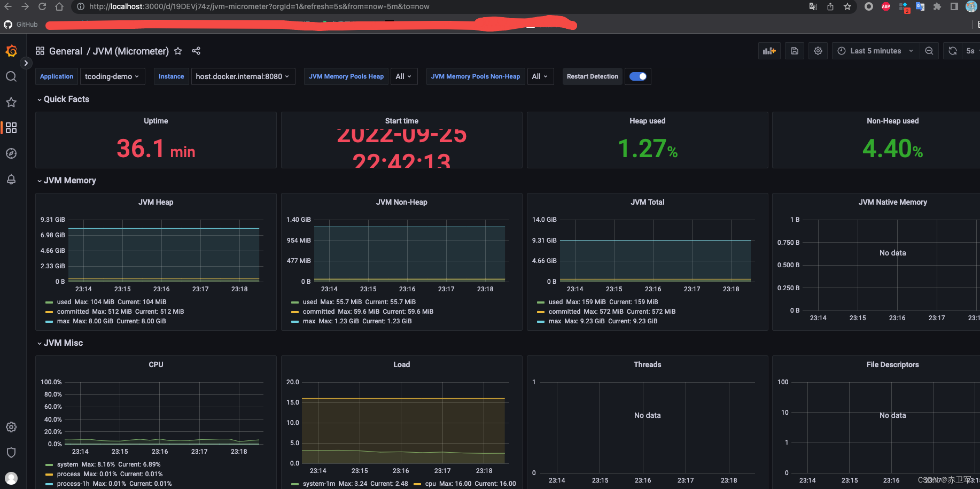Click the ABP Adblock extension icon

coord(886,6)
